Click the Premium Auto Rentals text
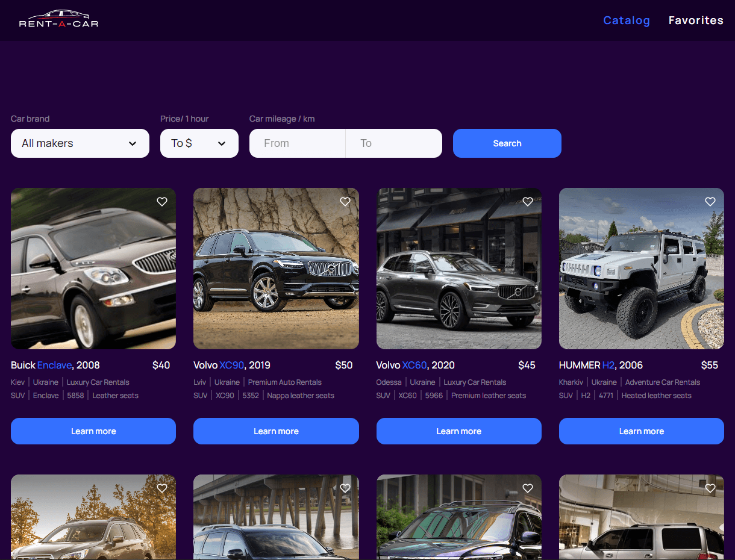 (x=285, y=382)
